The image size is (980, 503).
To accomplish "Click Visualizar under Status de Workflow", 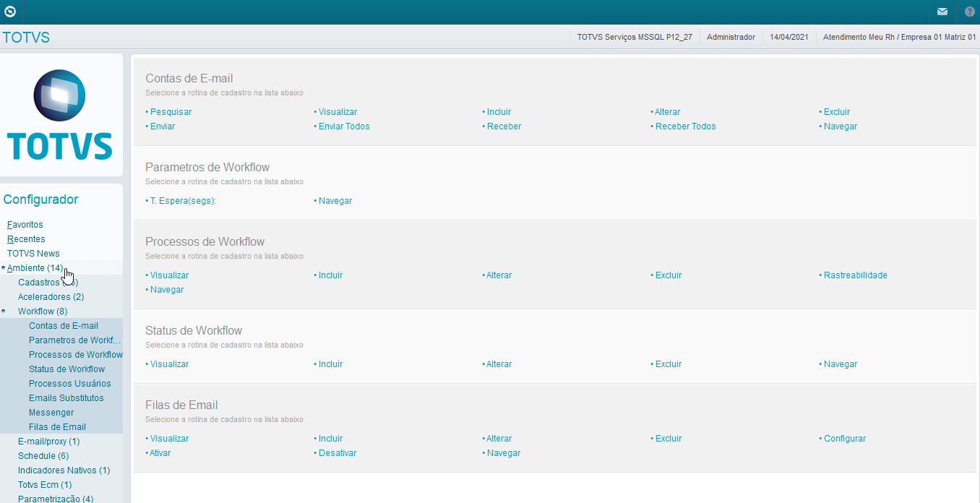I will tap(169, 364).
